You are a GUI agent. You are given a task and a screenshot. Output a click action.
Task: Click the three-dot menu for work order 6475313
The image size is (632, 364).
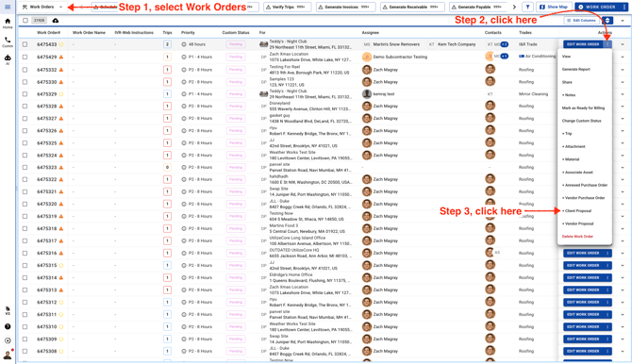[x=607, y=290]
